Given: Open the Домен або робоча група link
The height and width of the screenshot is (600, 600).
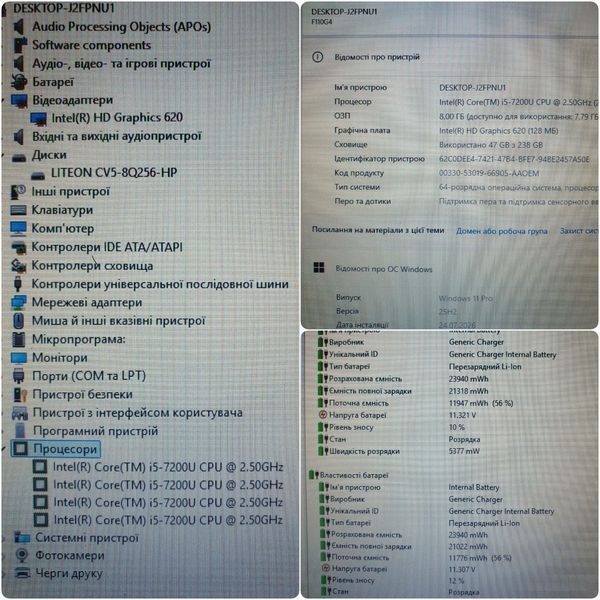Looking at the screenshot, I should tap(502, 231).
